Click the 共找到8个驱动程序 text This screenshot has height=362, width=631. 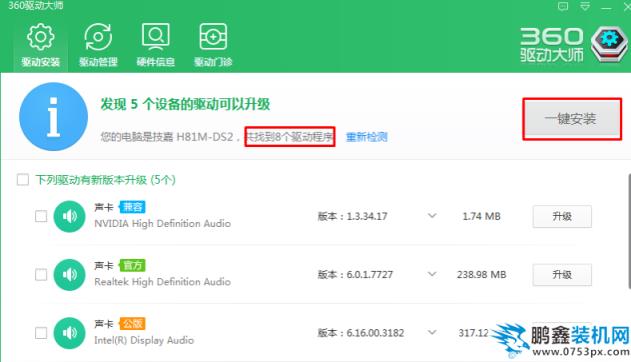click(x=290, y=137)
